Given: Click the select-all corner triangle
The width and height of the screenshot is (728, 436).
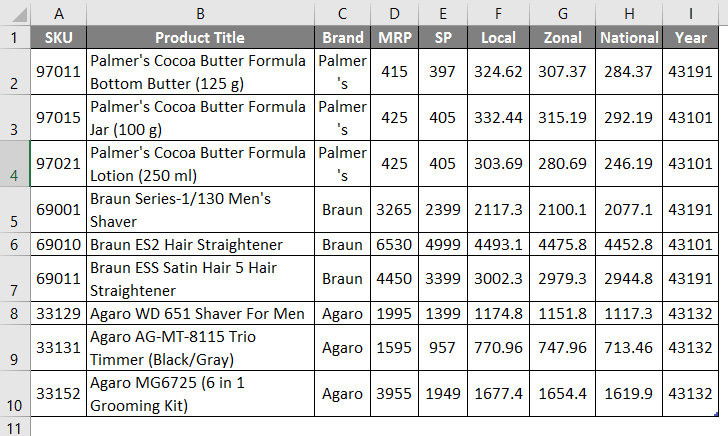Looking at the screenshot, I should point(16,13).
